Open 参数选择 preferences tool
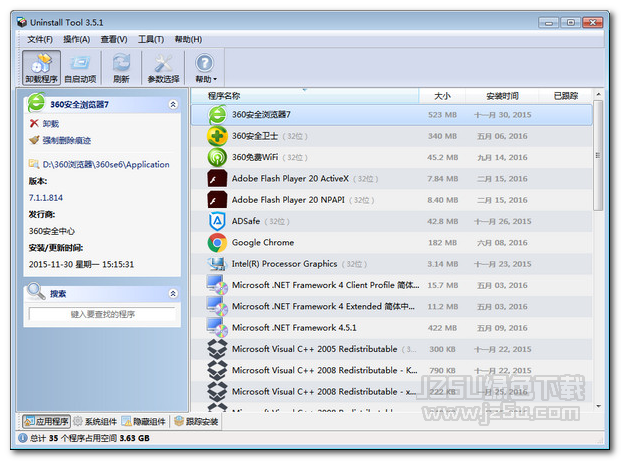 [x=163, y=68]
